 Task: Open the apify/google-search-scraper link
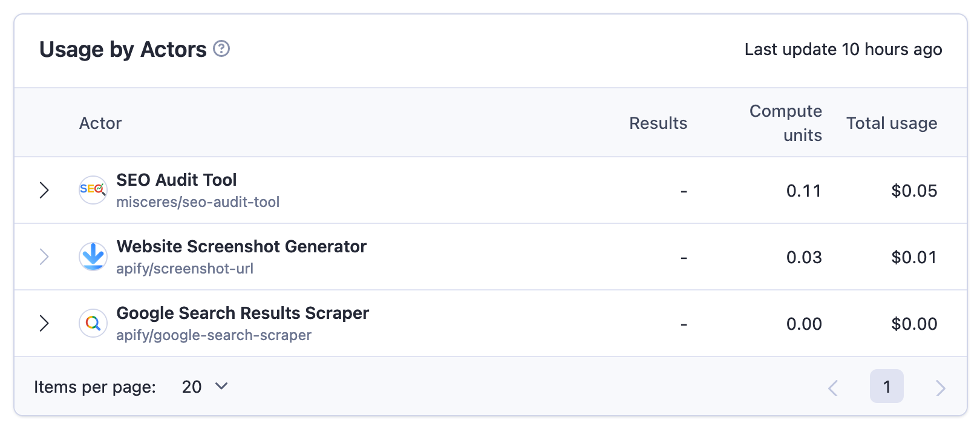click(x=214, y=335)
